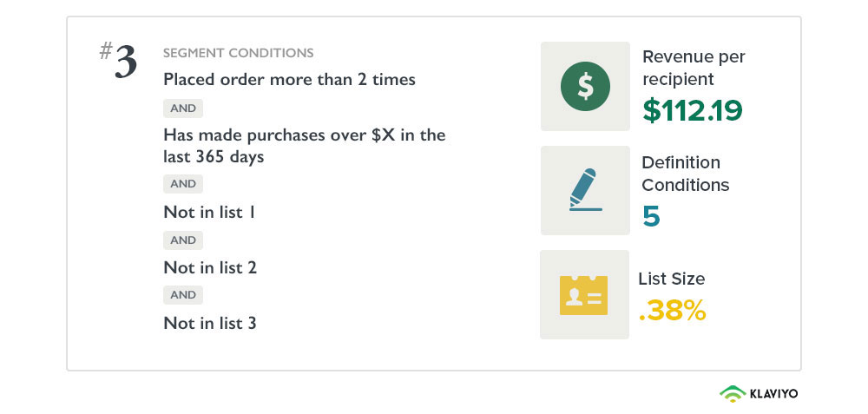This screenshot has width=868, height=414.
Task: Click the yellow contact card icon
Action: pyautogui.click(x=584, y=295)
